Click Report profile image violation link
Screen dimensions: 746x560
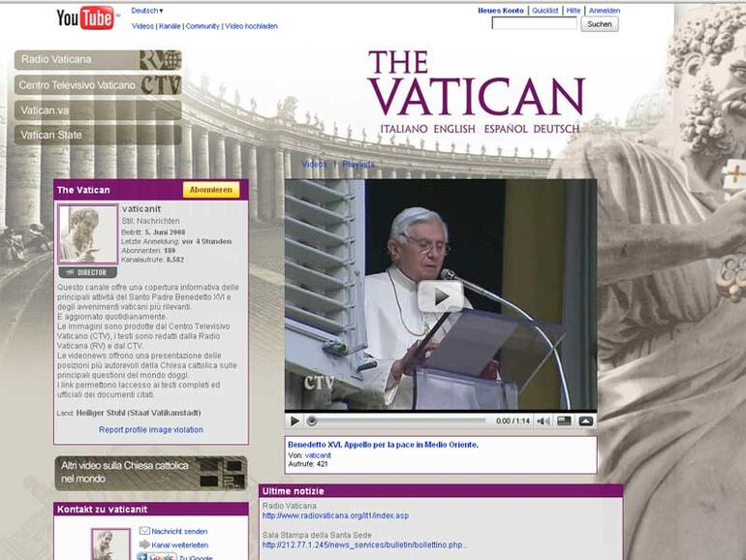151,429
